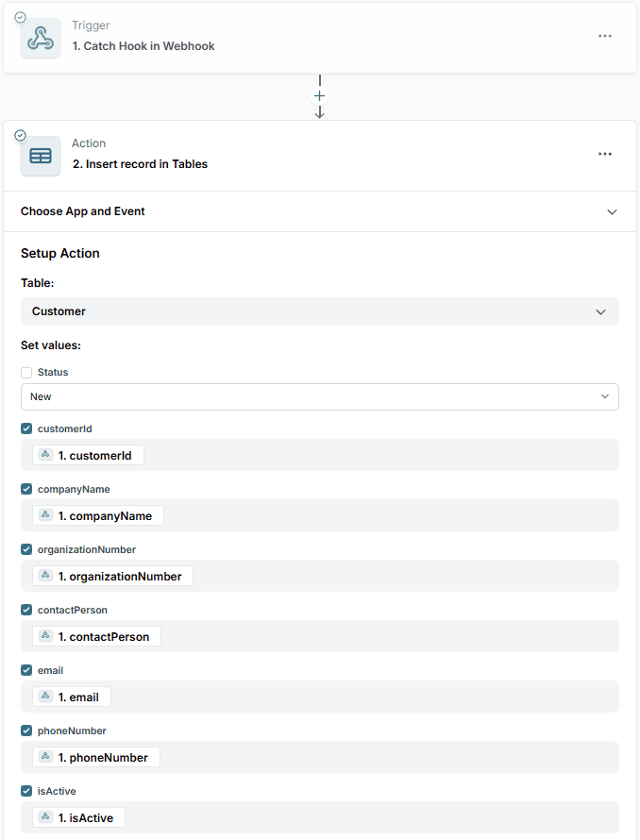This screenshot has width=640, height=840.
Task: Click the Webhook trigger app icon
Action: pos(41,38)
